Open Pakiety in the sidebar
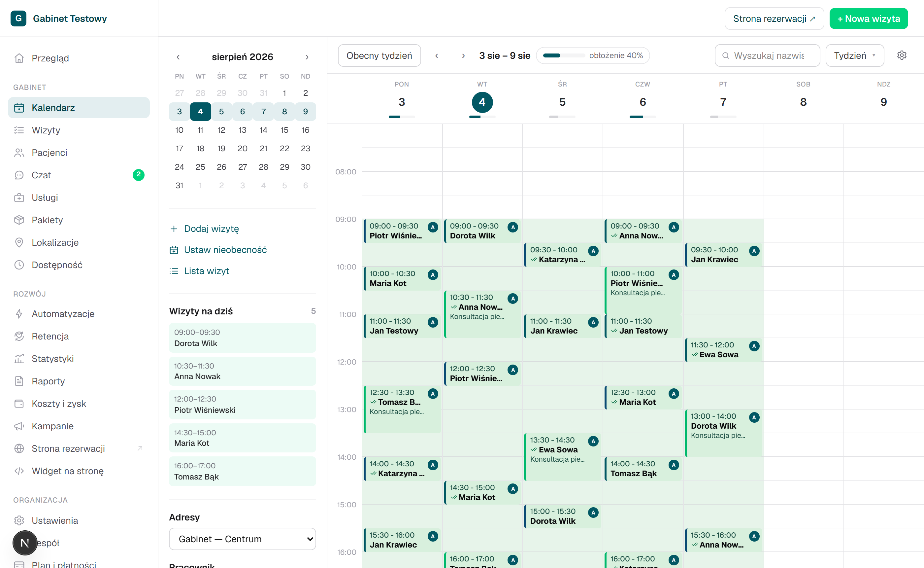924x568 pixels. pos(79,220)
